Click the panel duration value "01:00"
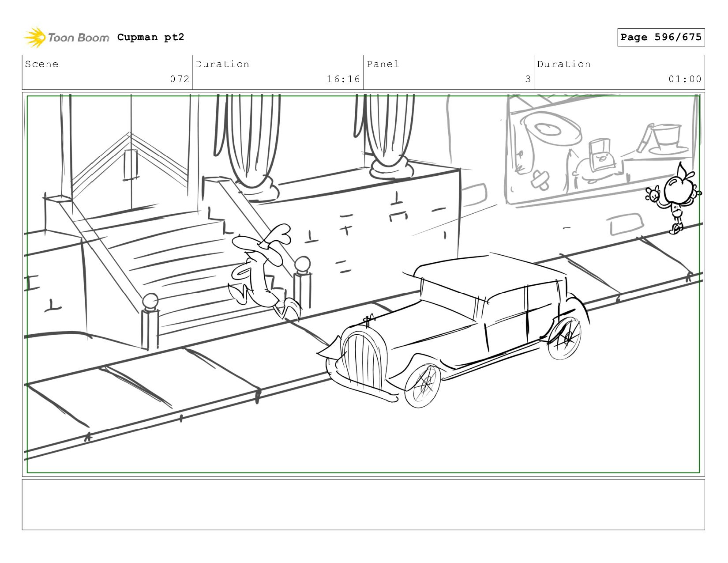The height and width of the screenshot is (563, 728). [685, 79]
